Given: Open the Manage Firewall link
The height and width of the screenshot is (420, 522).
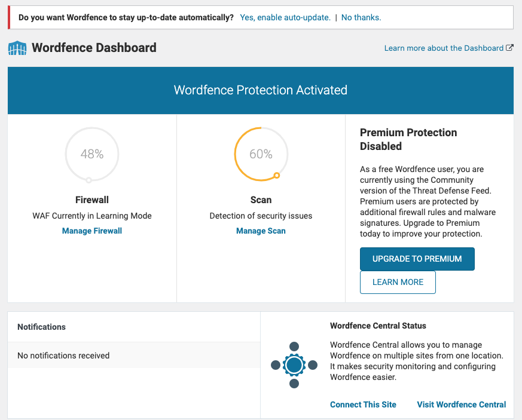Looking at the screenshot, I should click(92, 231).
